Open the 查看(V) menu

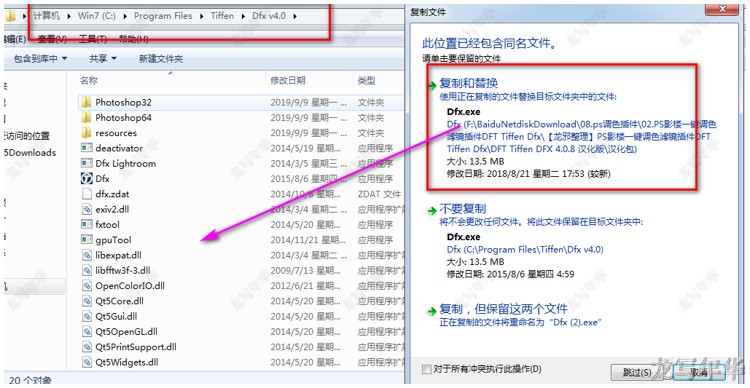pyautogui.click(x=52, y=40)
